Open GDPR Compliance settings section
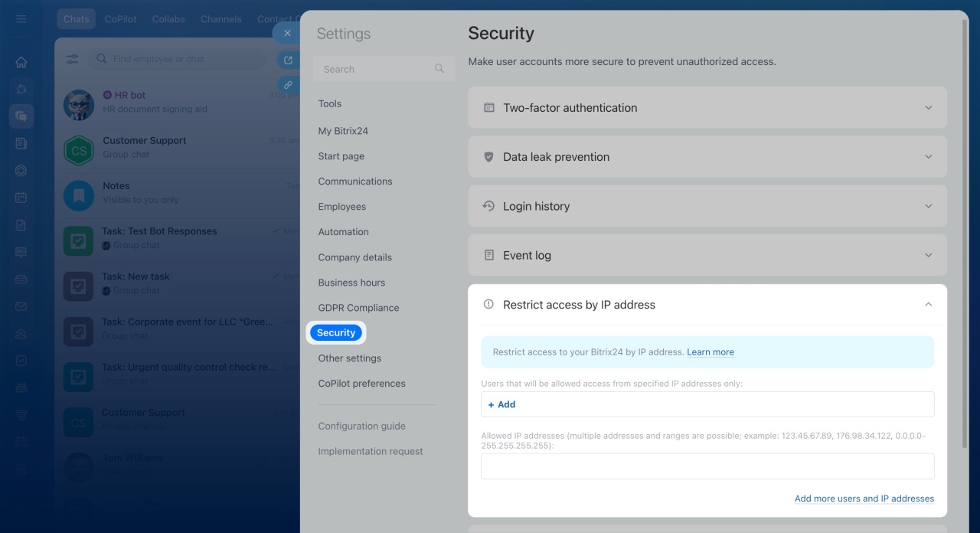 358,308
